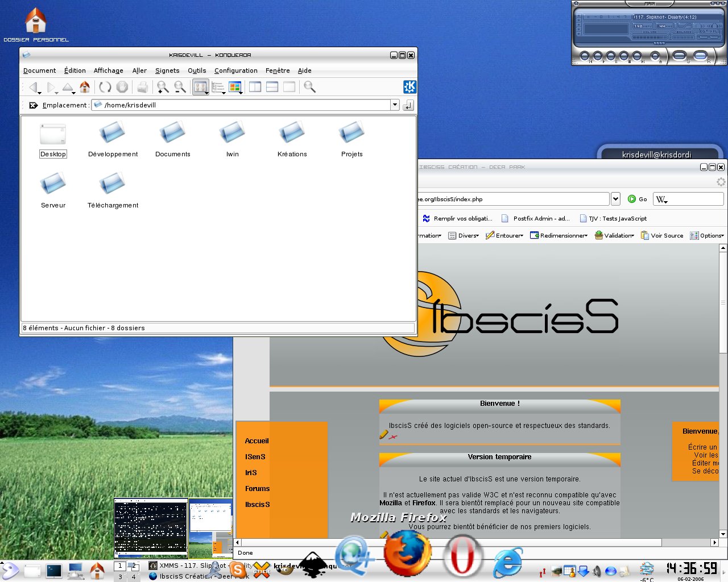Viewport: 728px width, 582px height.
Task: Open Dossier Personnel desktop icon
Action: click(x=36, y=24)
